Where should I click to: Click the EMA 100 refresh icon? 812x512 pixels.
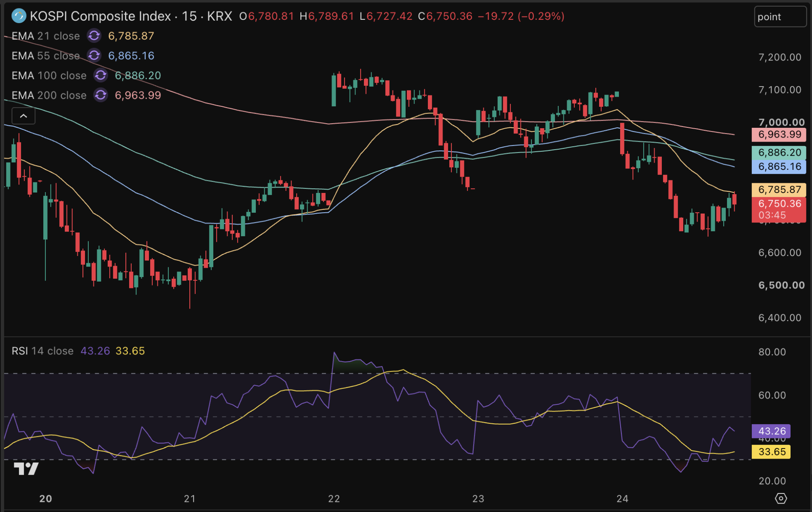(101, 75)
